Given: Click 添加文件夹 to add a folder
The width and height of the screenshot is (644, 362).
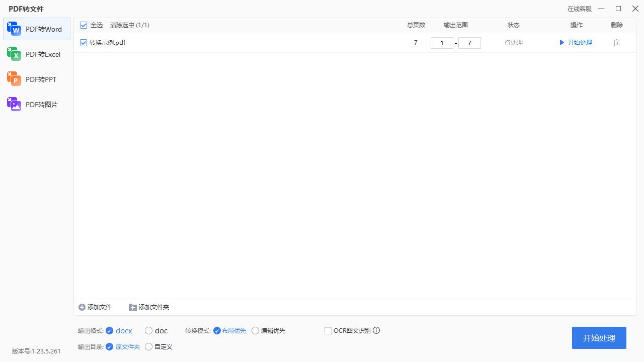Looking at the screenshot, I should 149,307.
